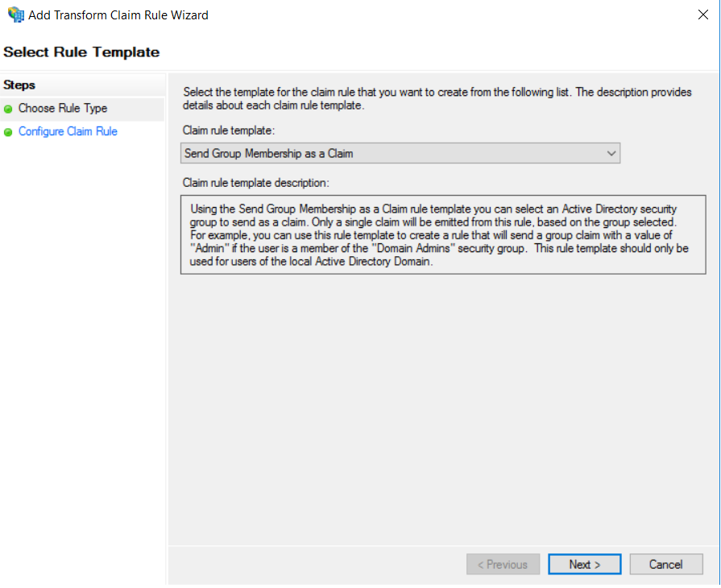Image resolution: width=721 pixels, height=588 pixels.
Task: Select the Choose Rule Type step
Action: point(63,109)
